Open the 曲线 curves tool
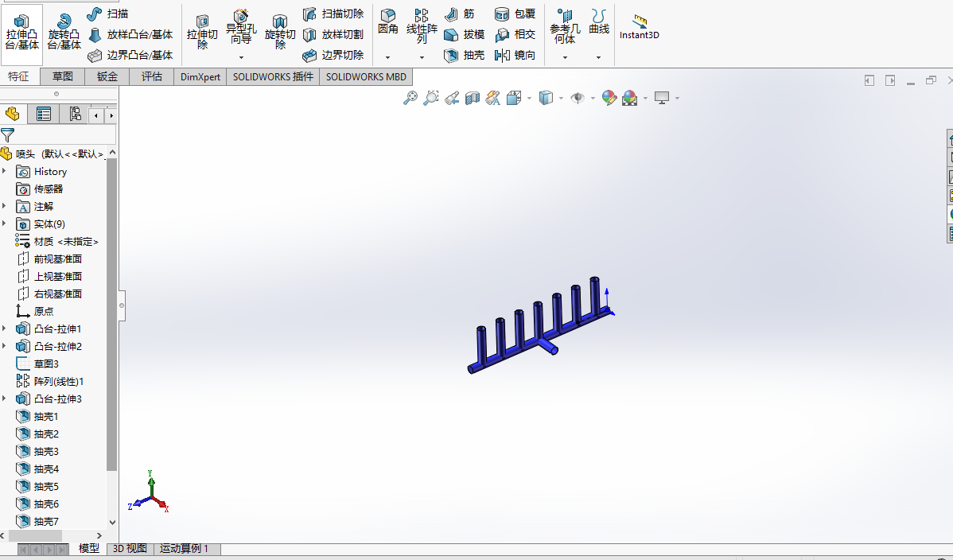This screenshot has width=953, height=560. (599, 21)
